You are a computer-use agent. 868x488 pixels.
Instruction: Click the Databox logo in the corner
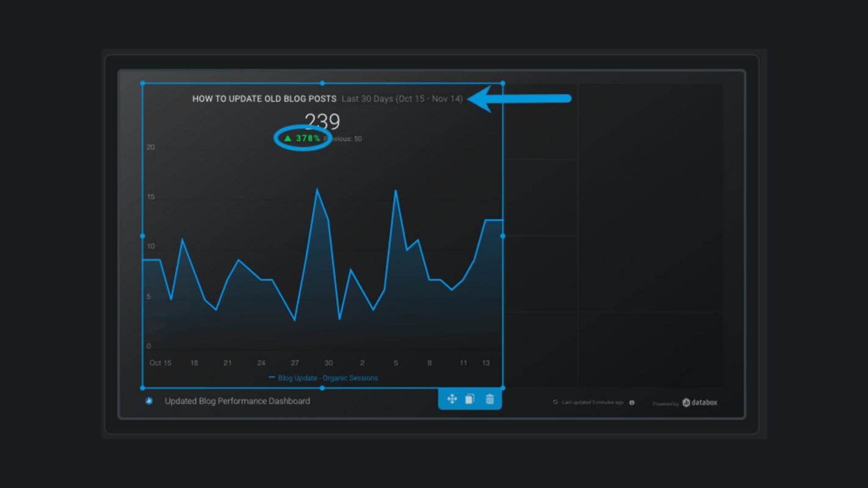click(x=700, y=403)
